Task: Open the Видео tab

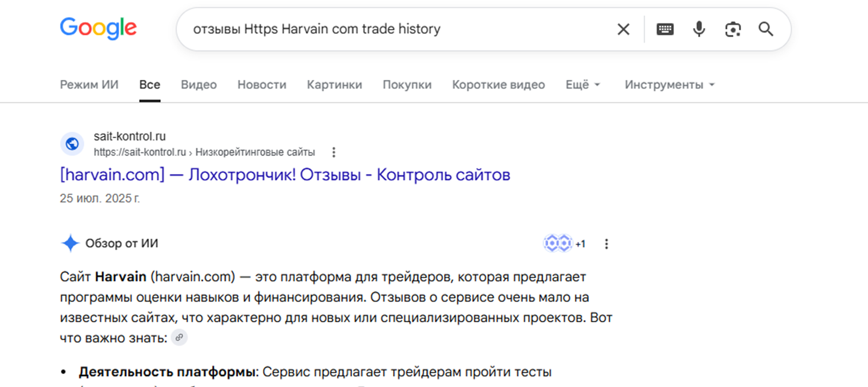Action: 199,85
